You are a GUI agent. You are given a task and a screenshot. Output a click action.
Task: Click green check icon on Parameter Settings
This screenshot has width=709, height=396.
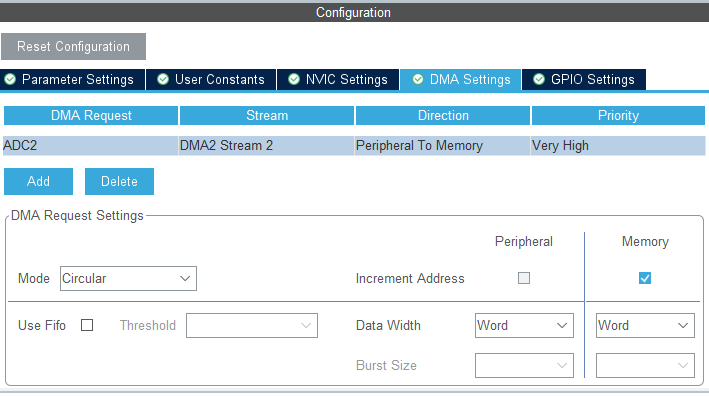(10, 80)
